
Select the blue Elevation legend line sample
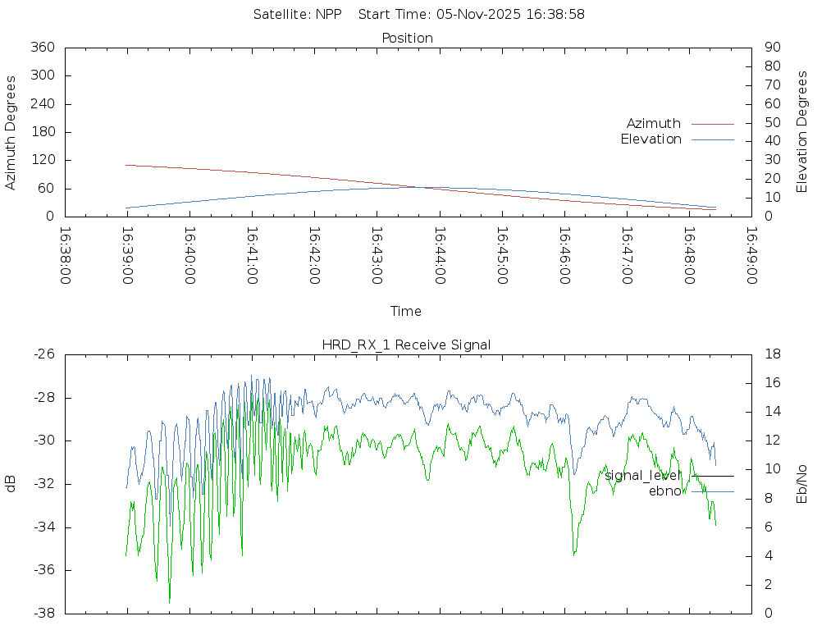click(x=712, y=139)
